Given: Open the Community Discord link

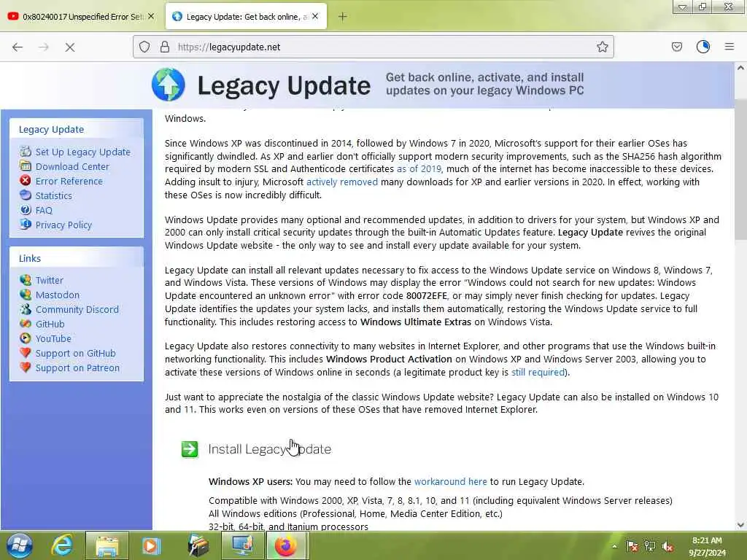Looking at the screenshot, I should pyautogui.click(x=77, y=309).
